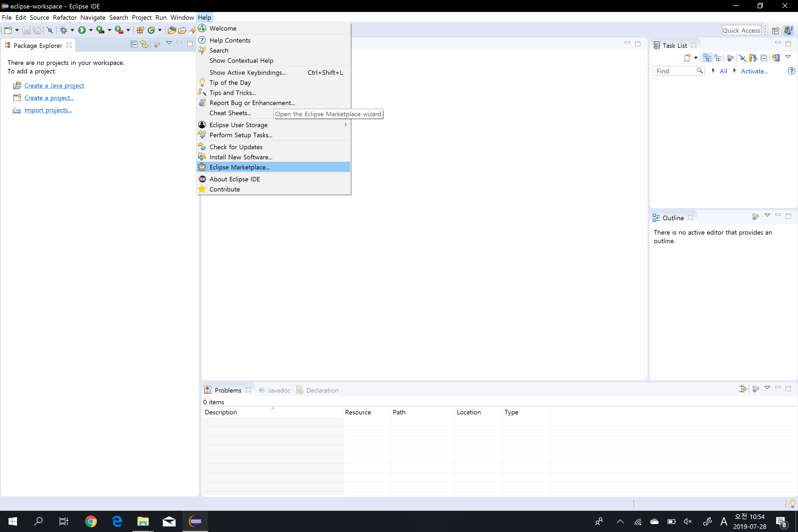Toggle Categorized presentation in Task List

click(707, 58)
